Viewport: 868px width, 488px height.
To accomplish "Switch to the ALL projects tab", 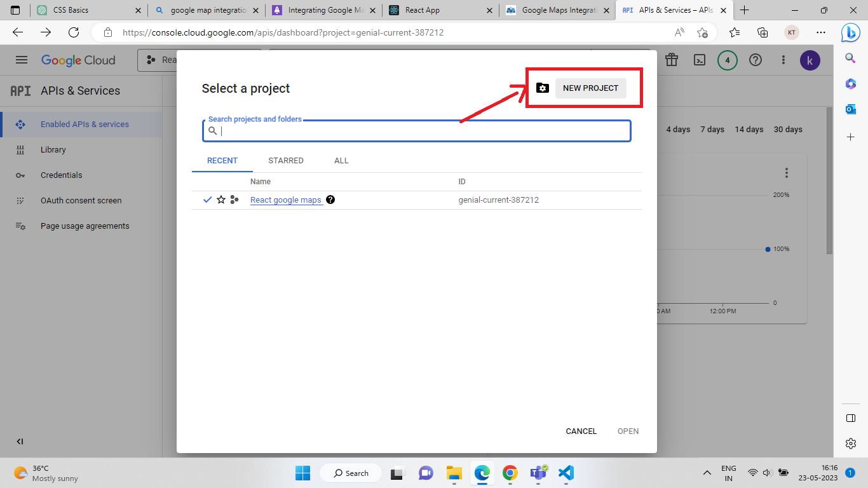I will (341, 161).
